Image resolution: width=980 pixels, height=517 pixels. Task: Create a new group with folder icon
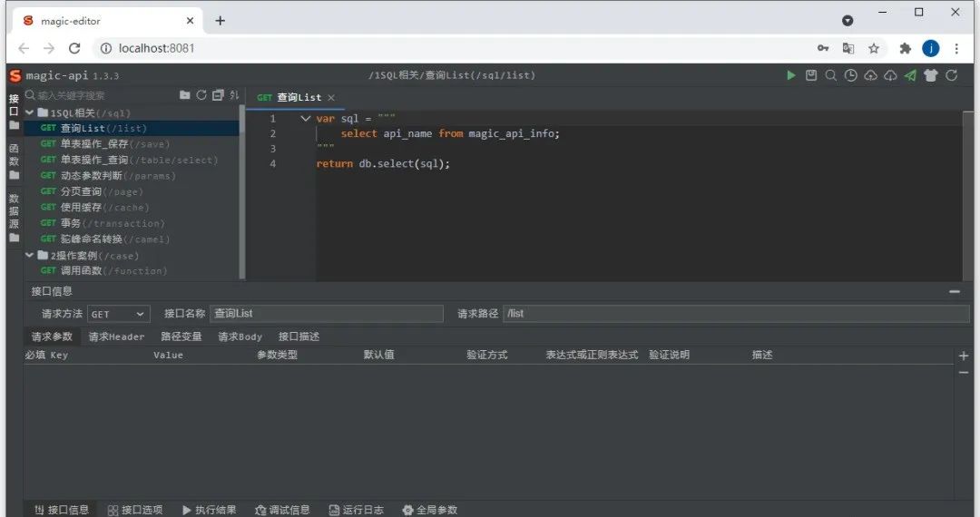click(x=184, y=95)
